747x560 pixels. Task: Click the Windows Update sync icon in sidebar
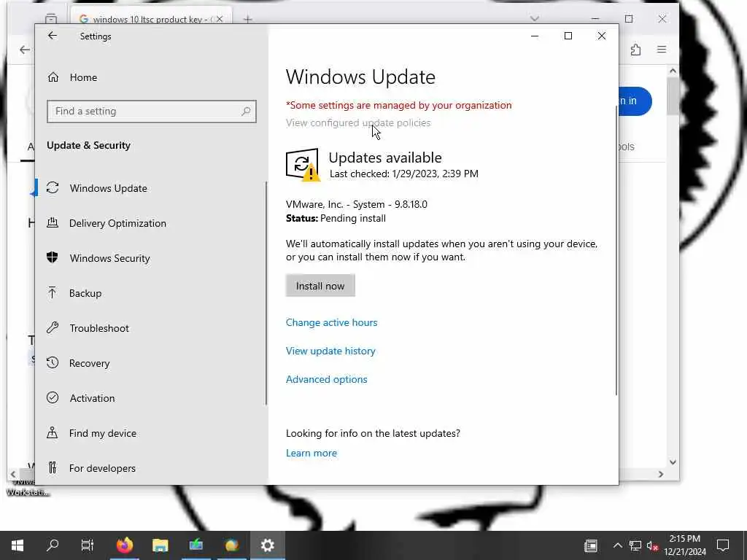tap(53, 187)
